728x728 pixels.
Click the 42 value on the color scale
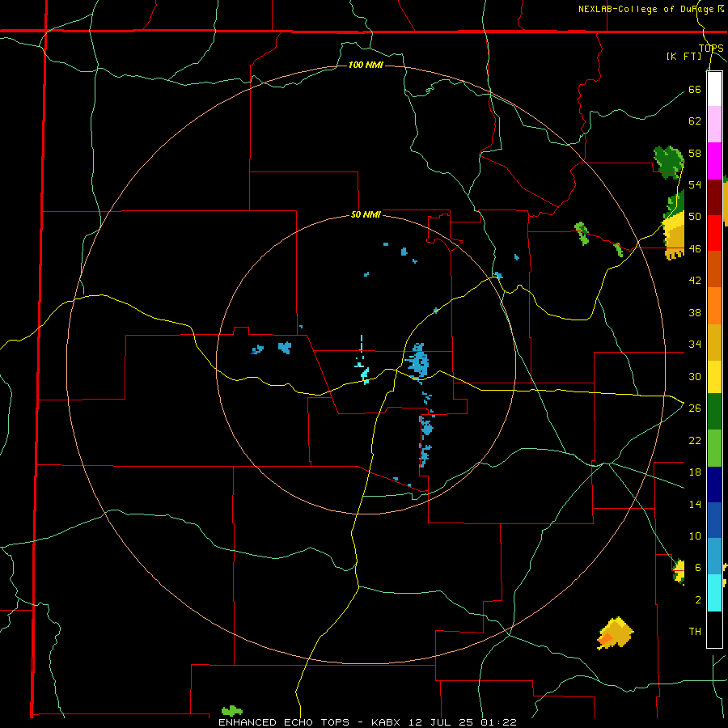(695, 281)
